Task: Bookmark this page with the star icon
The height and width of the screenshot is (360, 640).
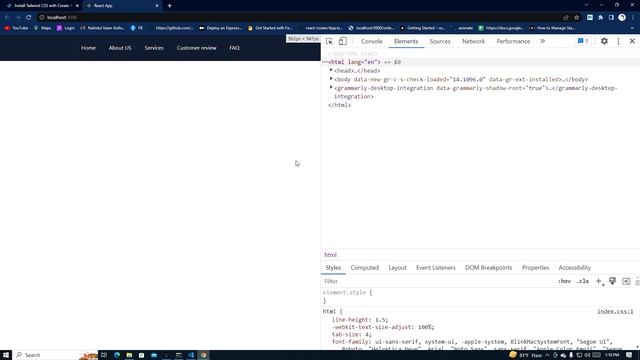Action: pyautogui.click(x=576, y=18)
